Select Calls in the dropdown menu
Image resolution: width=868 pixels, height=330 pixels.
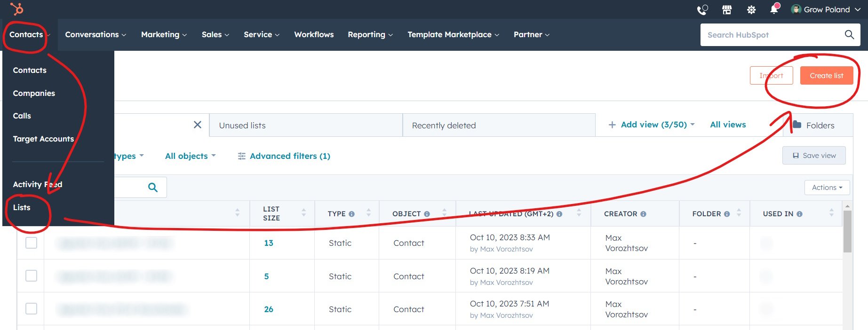(22, 116)
